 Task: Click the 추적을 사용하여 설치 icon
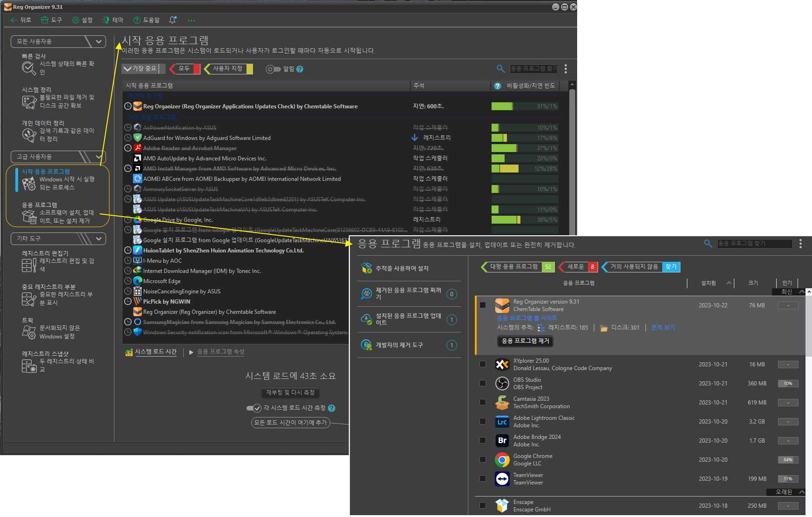pyautogui.click(x=366, y=268)
